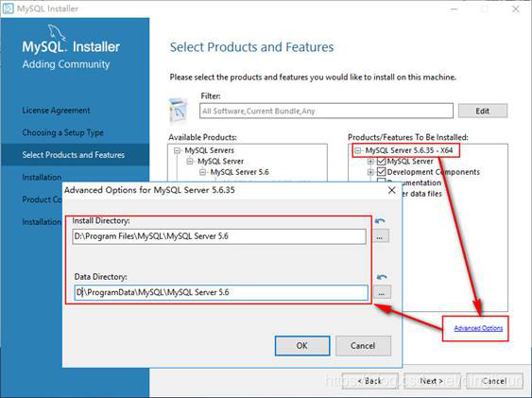Click the Installation step in sidebar
Viewport: 532px width, 398px height.
[42, 177]
